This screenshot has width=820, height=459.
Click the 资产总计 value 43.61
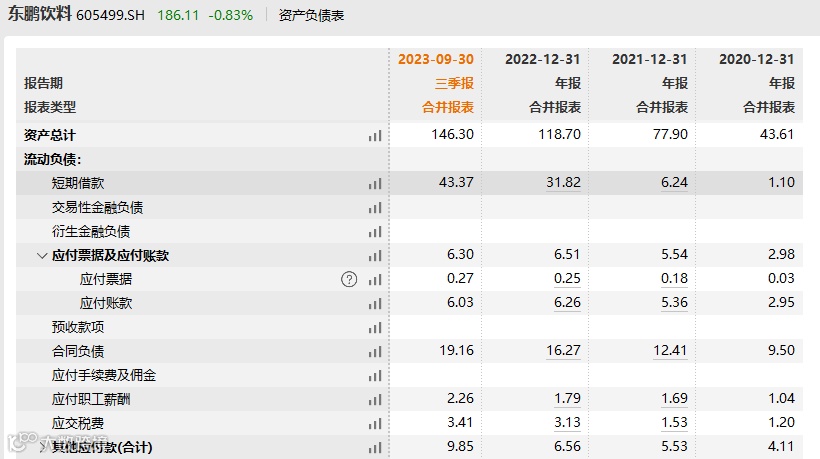tap(777, 134)
